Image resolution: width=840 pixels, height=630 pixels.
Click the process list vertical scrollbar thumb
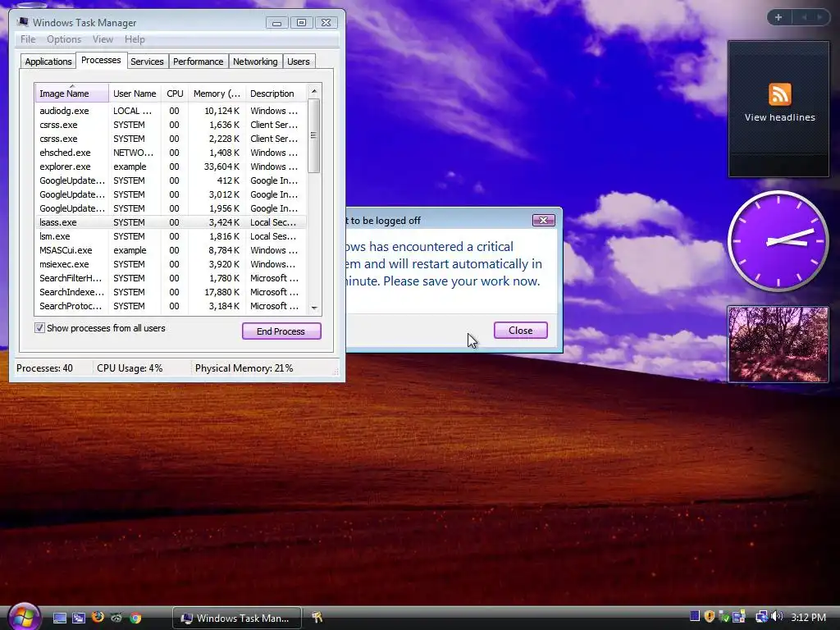pos(314,135)
